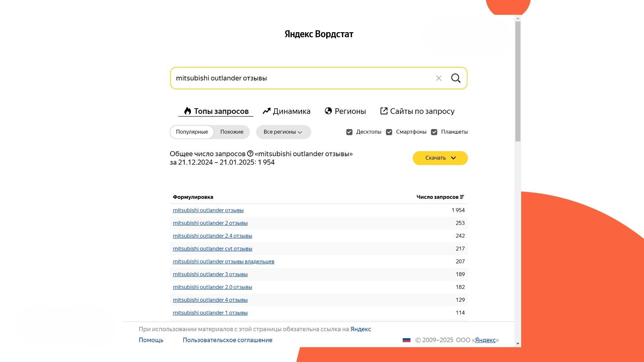The height and width of the screenshot is (362, 644).
Task: Click the vertical scrollbar thumb
Action: click(x=518, y=81)
